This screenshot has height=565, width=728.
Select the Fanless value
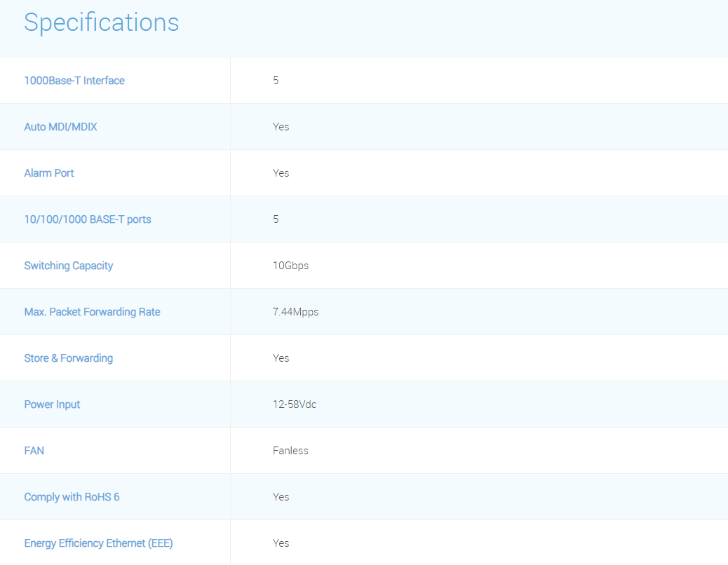[x=290, y=451]
